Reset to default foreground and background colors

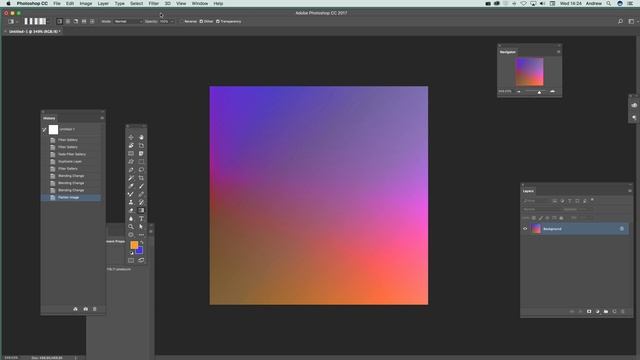coord(131,253)
